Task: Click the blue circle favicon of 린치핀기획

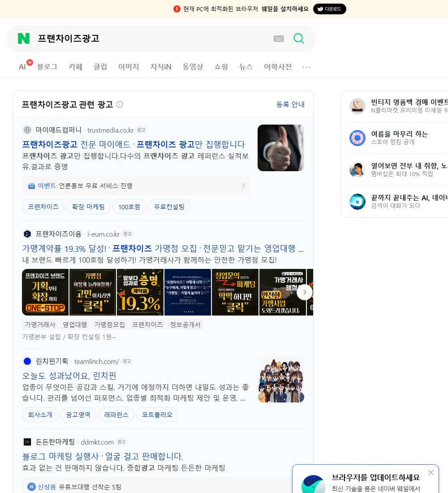Action: 27,361
